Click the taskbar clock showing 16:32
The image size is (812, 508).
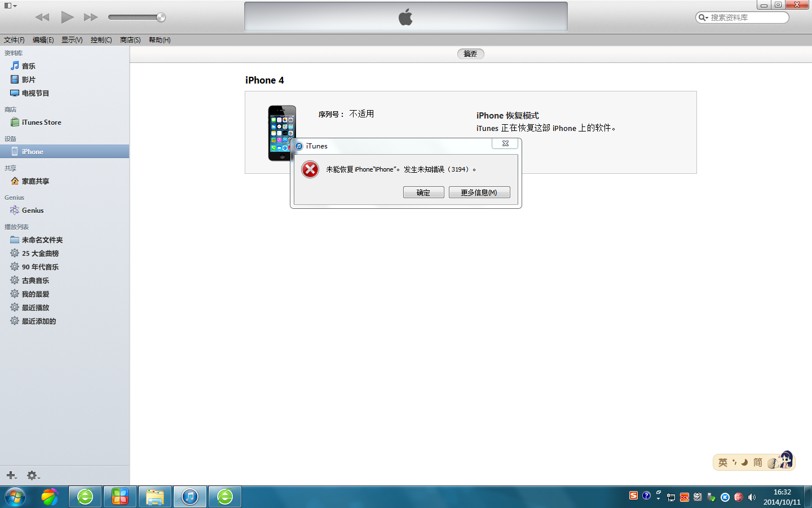(x=782, y=497)
